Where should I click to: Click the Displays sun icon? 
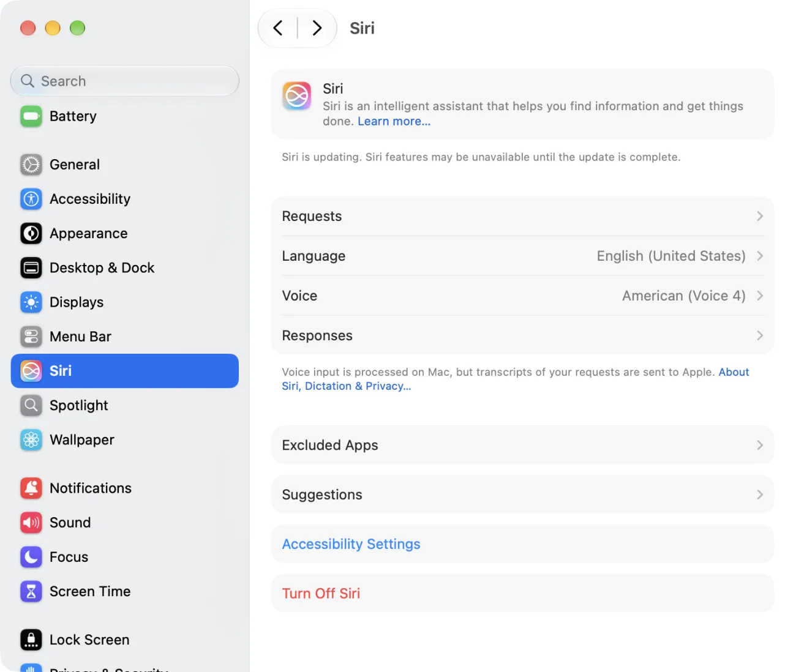(31, 302)
